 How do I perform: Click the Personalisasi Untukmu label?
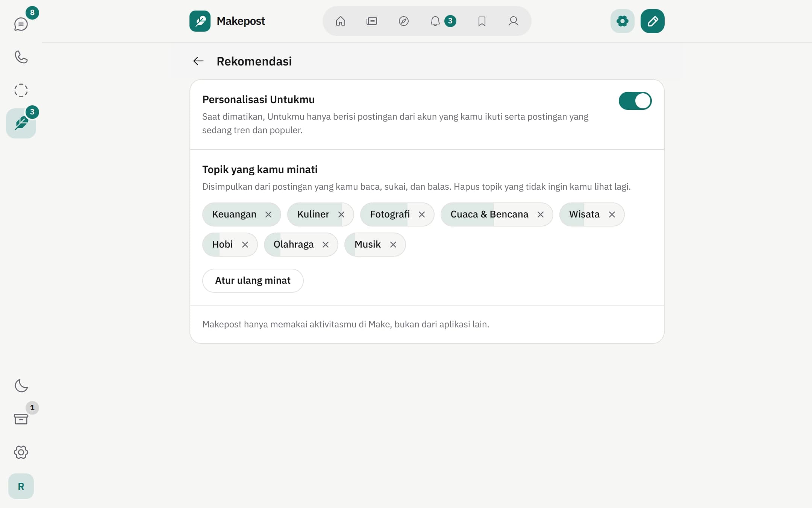pos(258,99)
